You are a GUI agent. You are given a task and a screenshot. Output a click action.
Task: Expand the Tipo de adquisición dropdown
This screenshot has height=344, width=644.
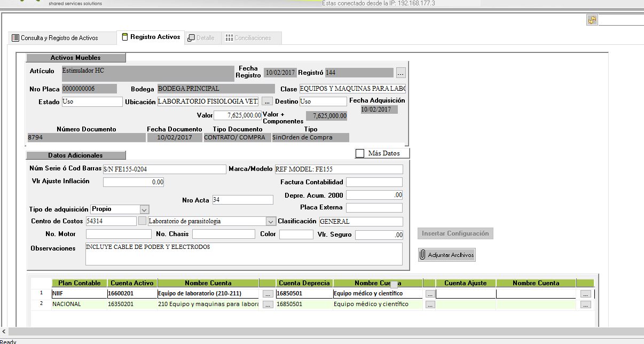pyautogui.click(x=144, y=209)
